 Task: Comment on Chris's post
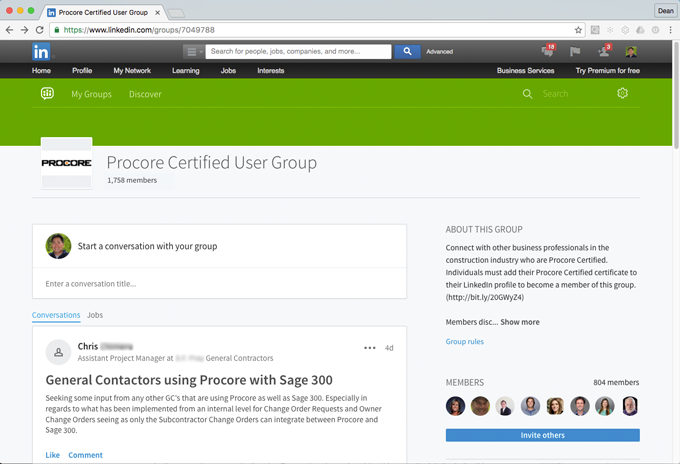85,455
